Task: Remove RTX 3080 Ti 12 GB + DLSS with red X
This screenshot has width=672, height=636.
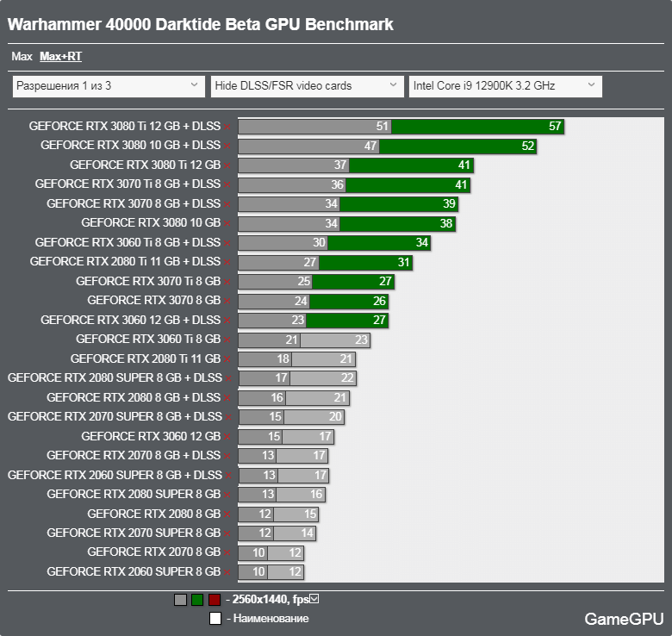Action: [227, 127]
